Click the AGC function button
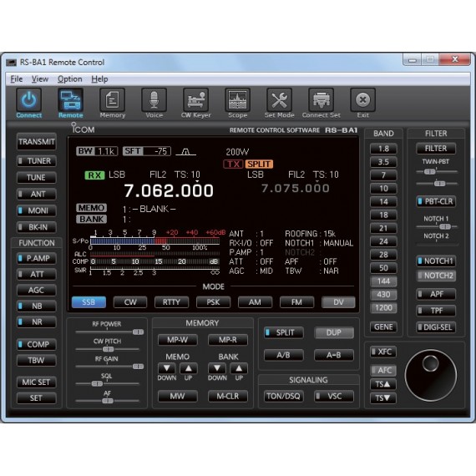This screenshot has height=476, width=476. (37, 291)
